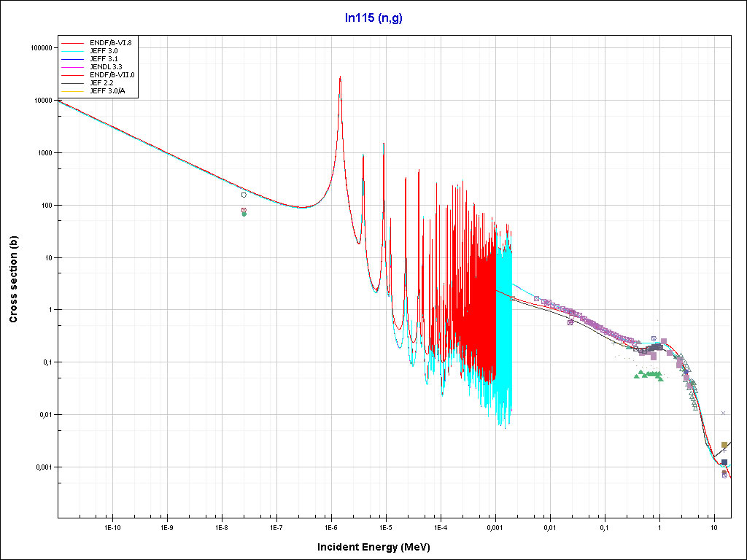Click the 1E-10 tick label on x-axis
Viewport: 747px width, 560px height.
pos(112,526)
